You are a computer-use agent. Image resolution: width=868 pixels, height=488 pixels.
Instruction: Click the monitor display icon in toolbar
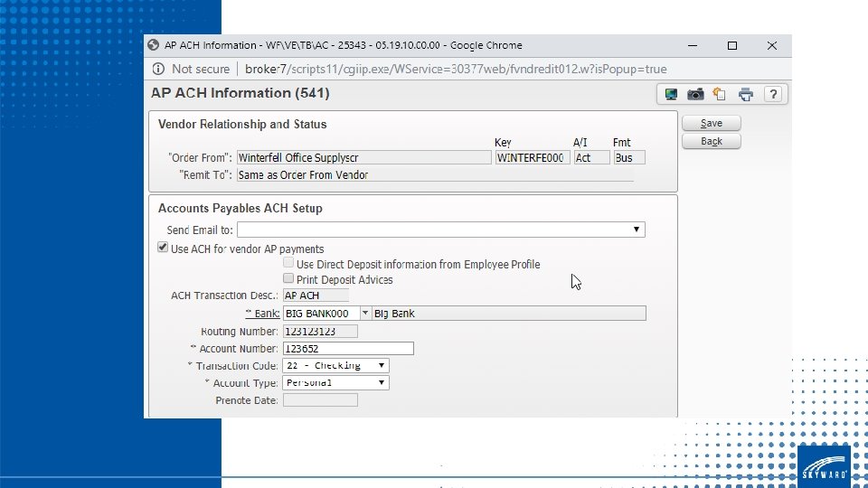(671, 94)
